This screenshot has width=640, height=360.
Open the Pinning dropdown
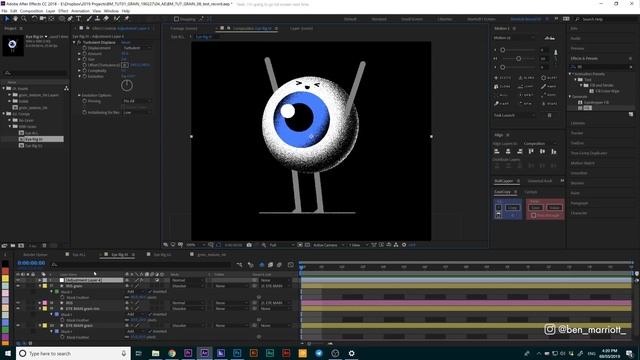pyautogui.click(x=137, y=101)
